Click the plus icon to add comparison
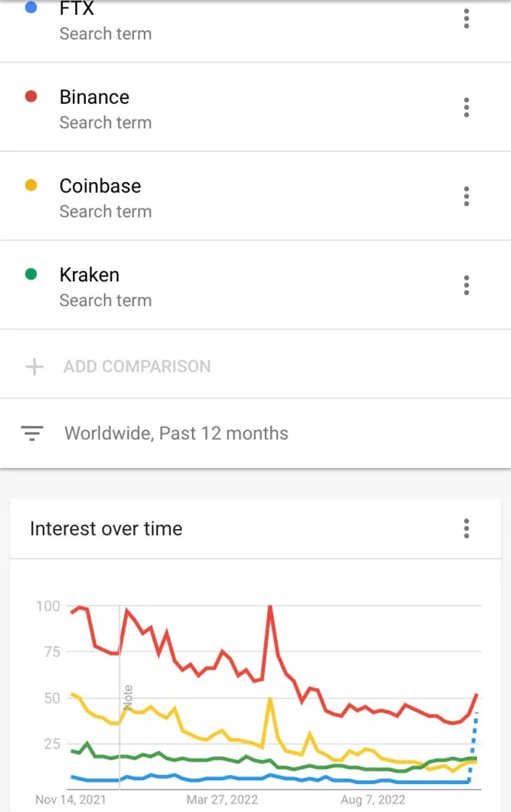This screenshot has width=511, height=812. pos(35,366)
